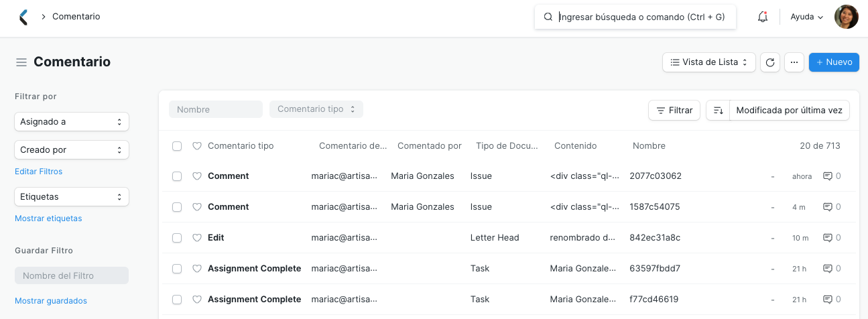
Task: Open the notifications bell
Action: click(763, 17)
